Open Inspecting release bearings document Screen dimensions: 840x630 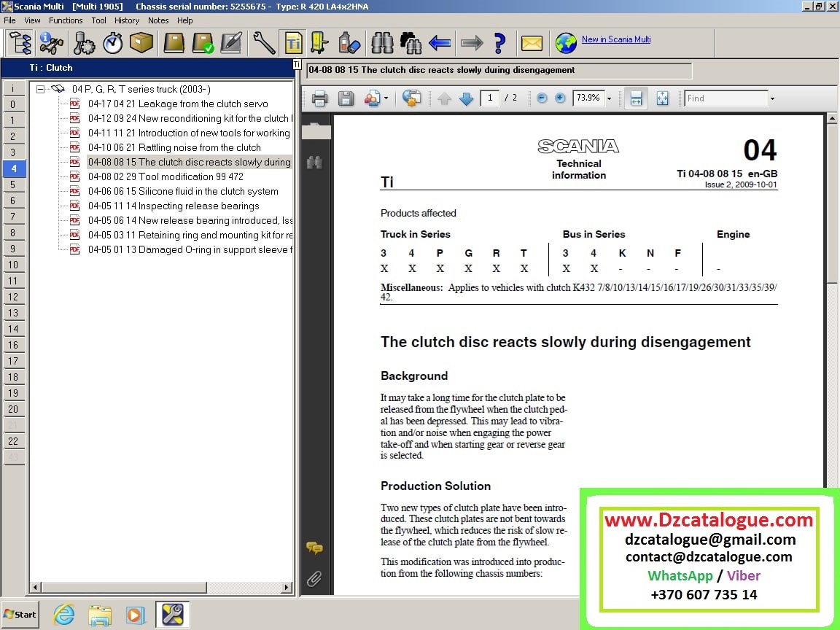(x=174, y=206)
